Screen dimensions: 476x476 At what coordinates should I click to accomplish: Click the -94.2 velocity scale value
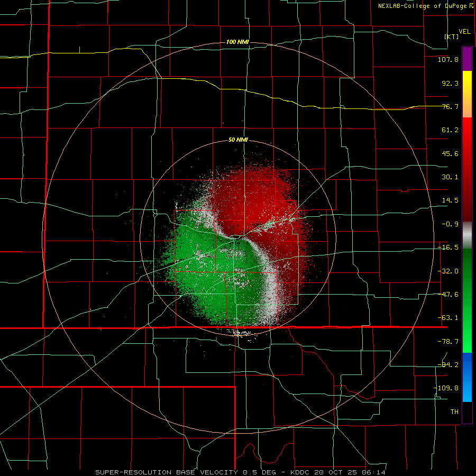pos(448,365)
